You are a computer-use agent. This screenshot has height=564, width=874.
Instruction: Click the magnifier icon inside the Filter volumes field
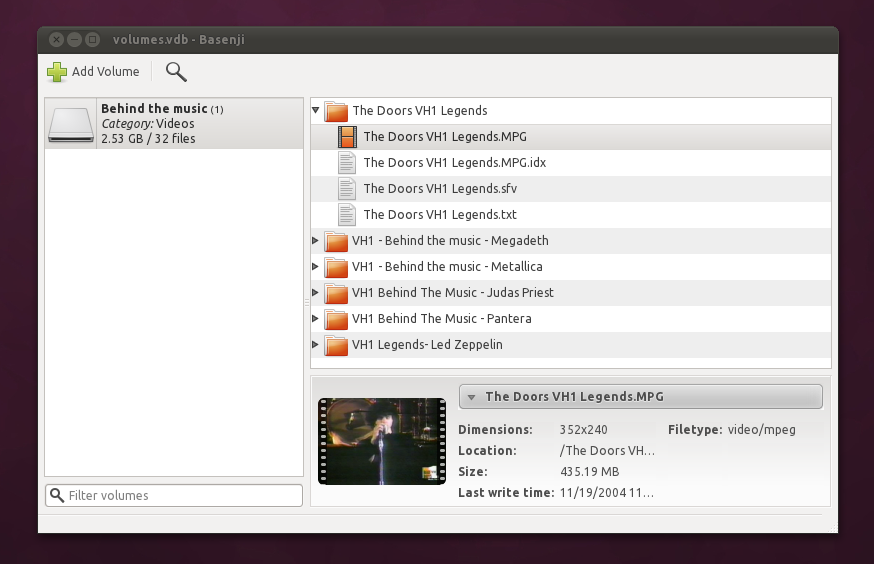[x=57, y=495]
